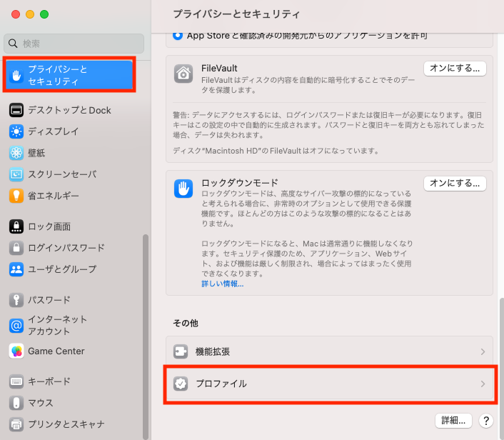
Task: Click the yellow minimize window button
Action: [30, 14]
